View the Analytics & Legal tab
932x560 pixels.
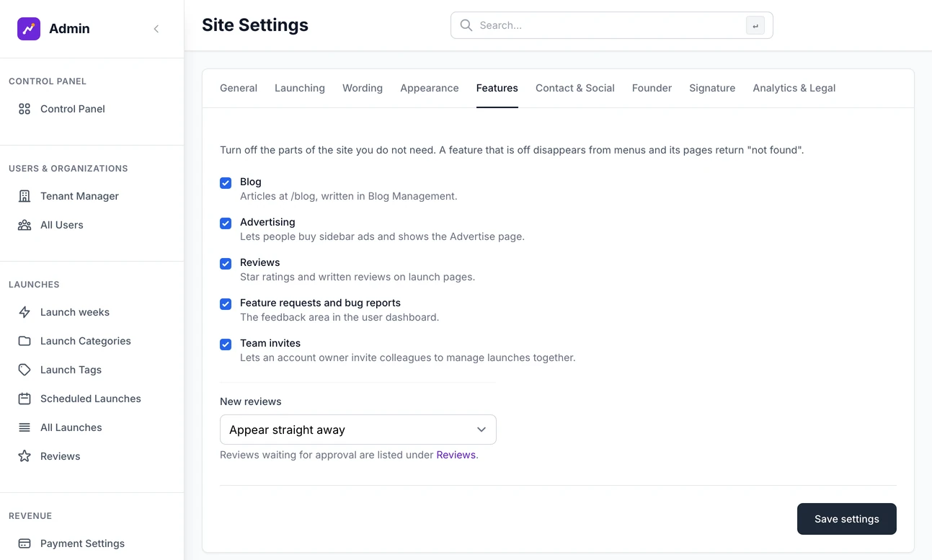coord(794,88)
